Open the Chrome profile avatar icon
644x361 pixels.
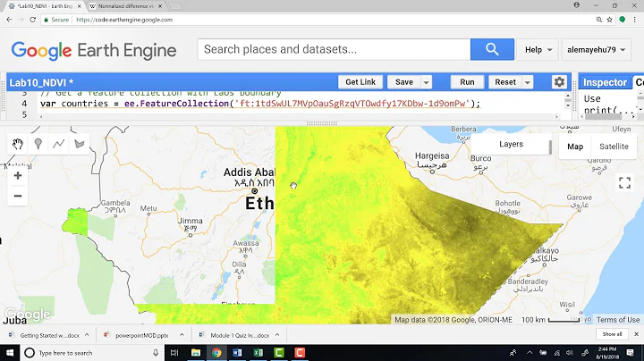[x=577, y=5]
